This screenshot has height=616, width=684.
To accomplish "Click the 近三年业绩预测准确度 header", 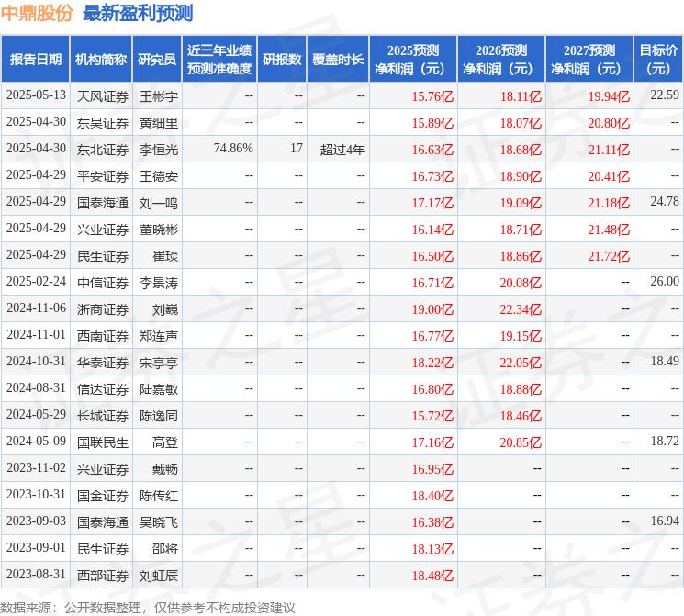I will [x=219, y=60].
